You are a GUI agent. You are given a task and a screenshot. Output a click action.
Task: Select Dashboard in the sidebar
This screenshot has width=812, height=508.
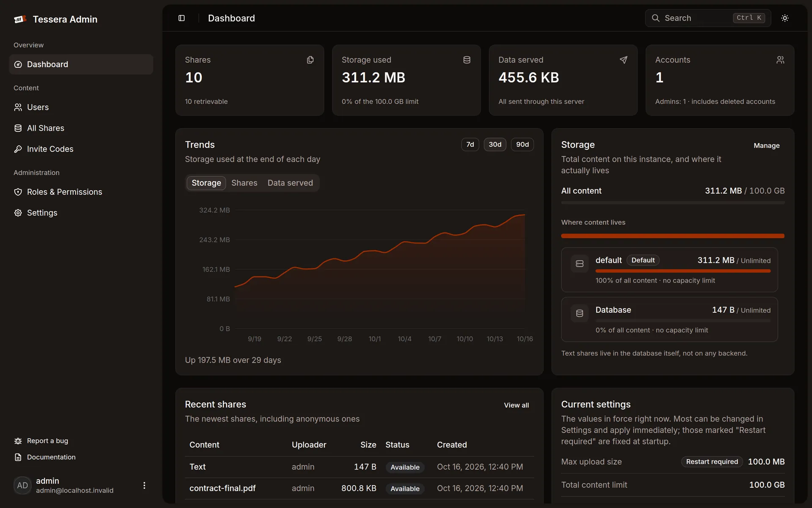point(81,64)
